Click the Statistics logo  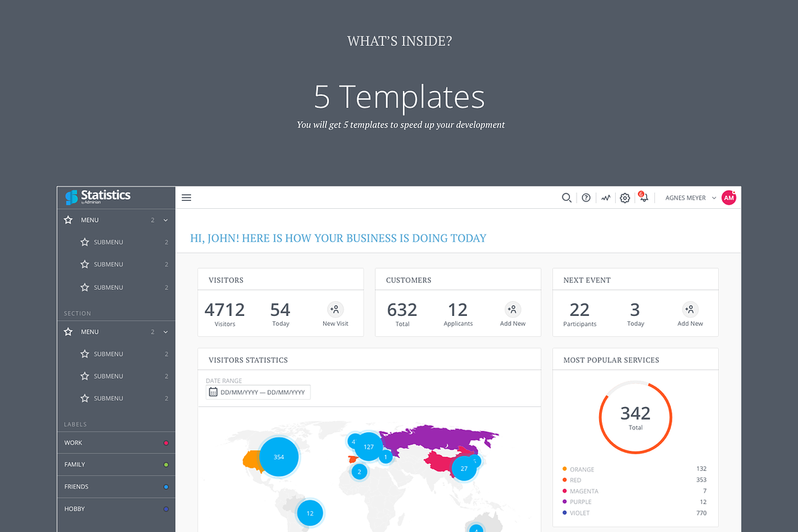(x=98, y=197)
